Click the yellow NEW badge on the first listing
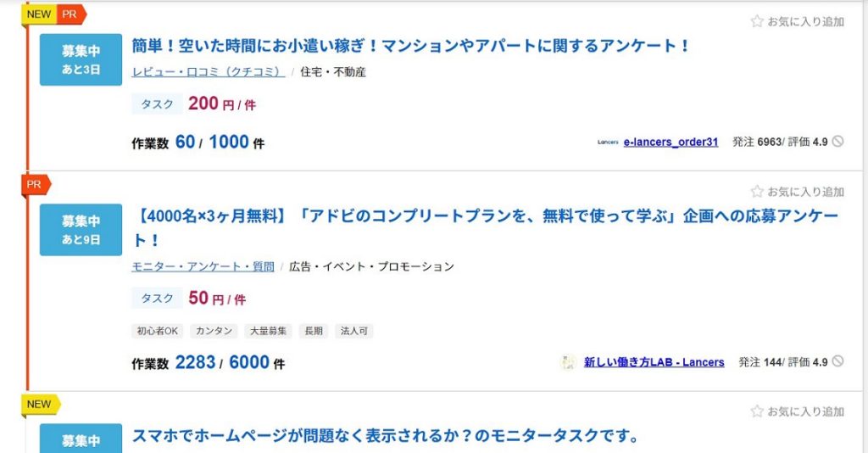868x453 pixels. pos(39,14)
